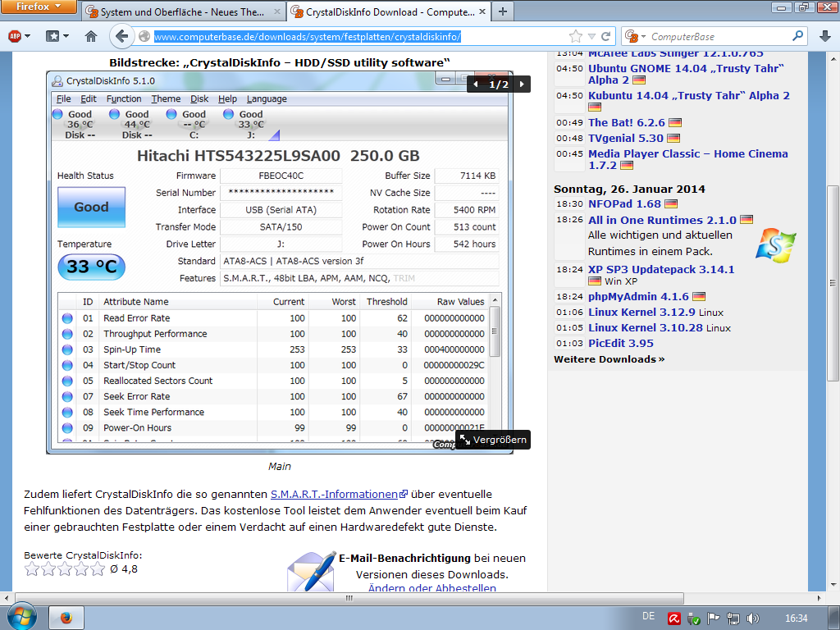Open the downloads arrow button
Viewport: 840px width, 630px height.
pos(825,36)
